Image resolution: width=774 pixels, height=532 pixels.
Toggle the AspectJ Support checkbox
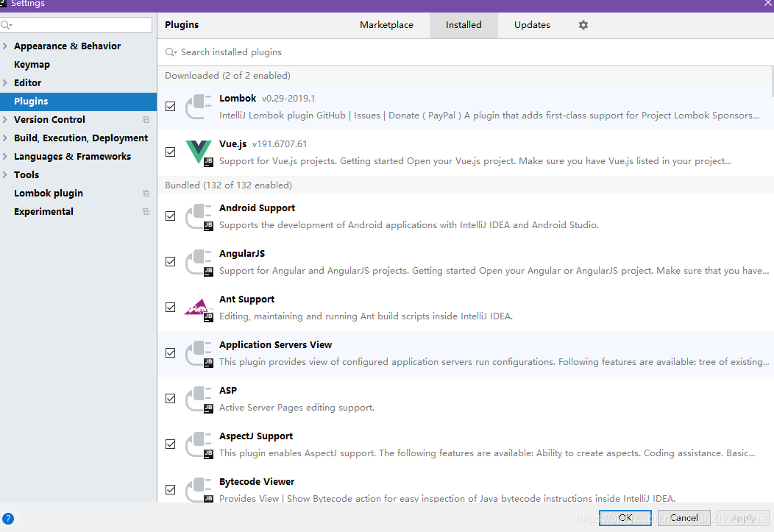pos(170,444)
